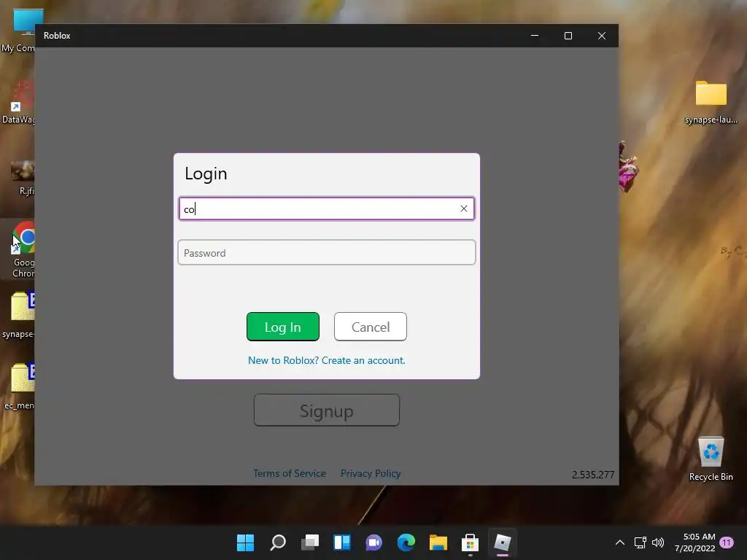The image size is (747, 560).
Task: Expand the hidden system tray icons chevron
Action: (x=620, y=542)
